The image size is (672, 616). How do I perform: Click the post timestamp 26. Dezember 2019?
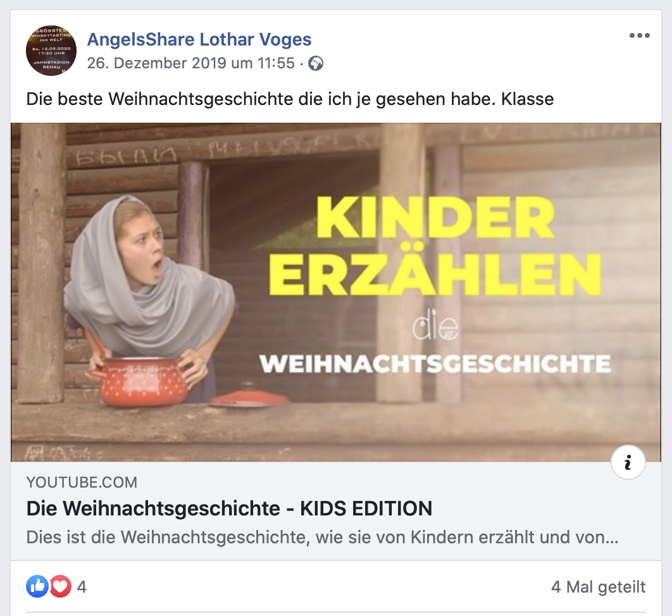click(x=190, y=63)
